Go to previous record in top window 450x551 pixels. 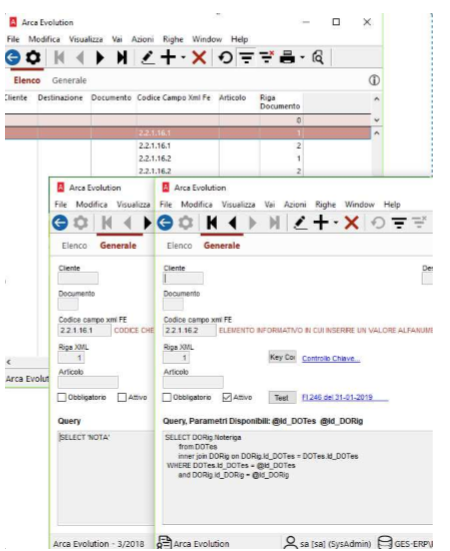80,57
